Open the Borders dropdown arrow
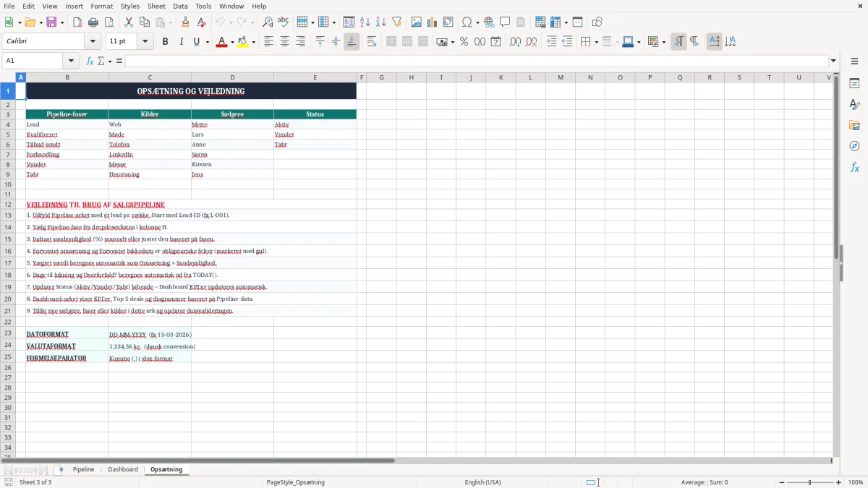This screenshot has height=488, width=868. (x=595, y=42)
